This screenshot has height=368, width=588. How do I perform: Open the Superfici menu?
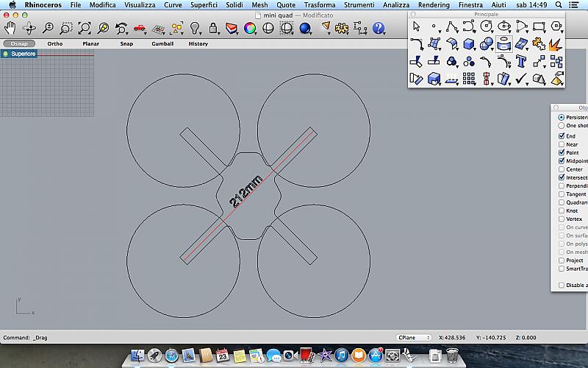point(203,4)
